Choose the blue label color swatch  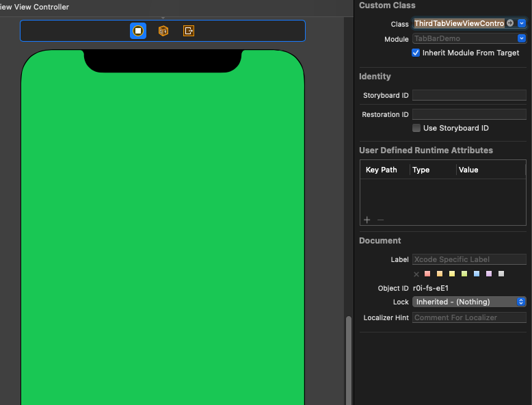(x=477, y=274)
